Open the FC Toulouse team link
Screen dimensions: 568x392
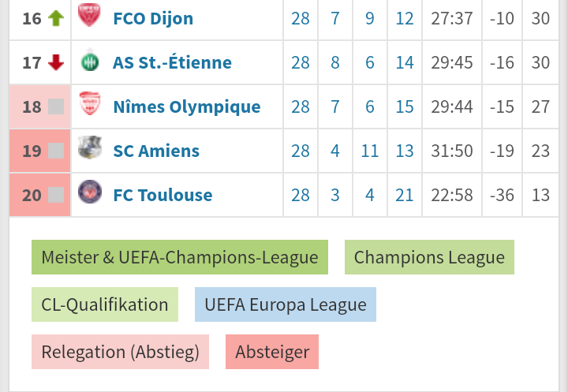[x=163, y=195]
